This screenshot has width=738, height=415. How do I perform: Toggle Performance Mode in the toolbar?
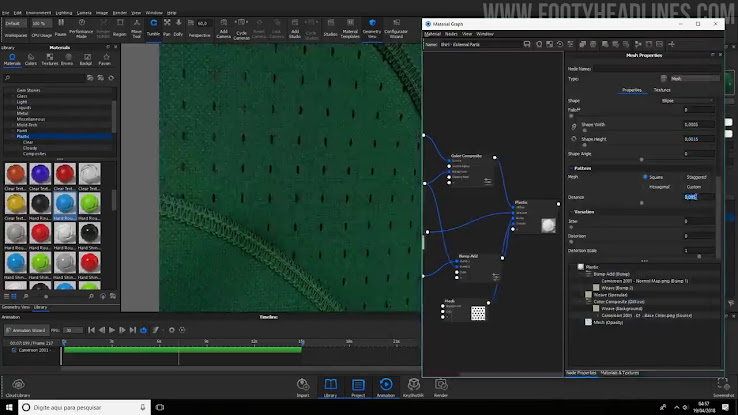(x=81, y=28)
